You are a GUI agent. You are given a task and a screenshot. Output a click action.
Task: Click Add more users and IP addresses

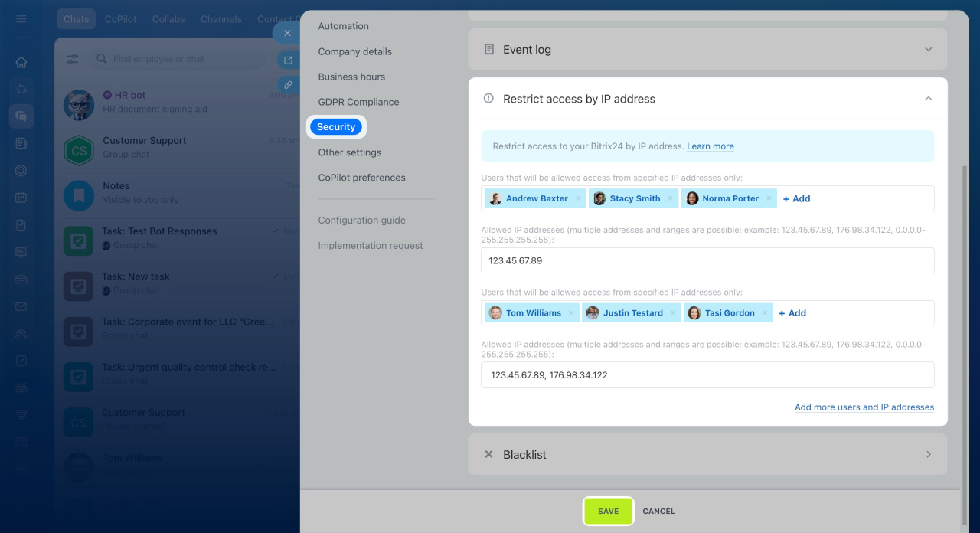(864, 407)
